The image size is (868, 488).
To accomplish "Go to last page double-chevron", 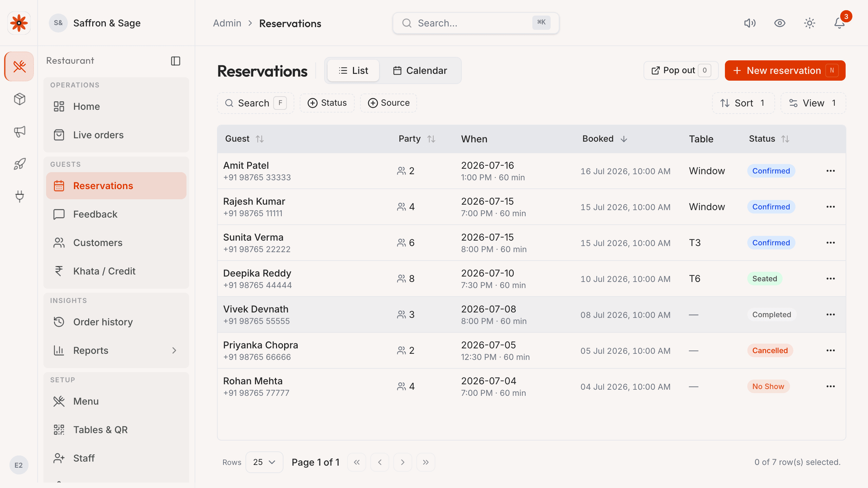I will 426,462.
